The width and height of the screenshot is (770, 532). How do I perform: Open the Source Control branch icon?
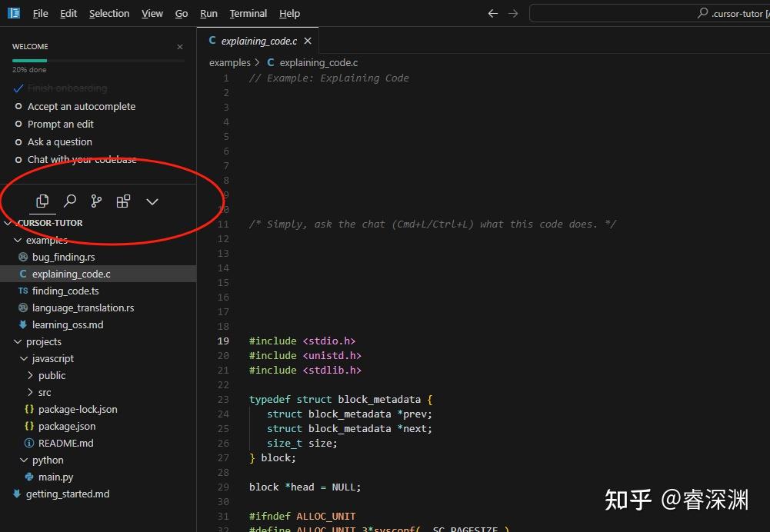pos(95,201)
